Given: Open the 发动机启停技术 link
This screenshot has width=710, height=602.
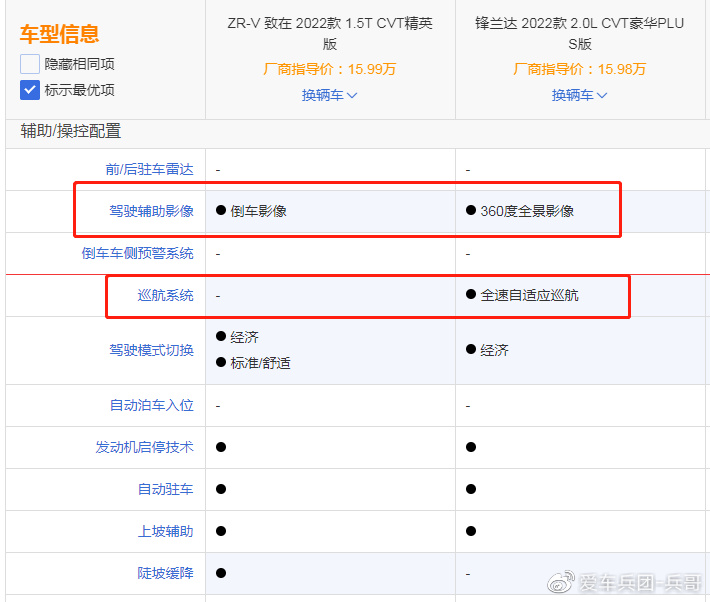Looking at the screenshot, I should [144, 447].
